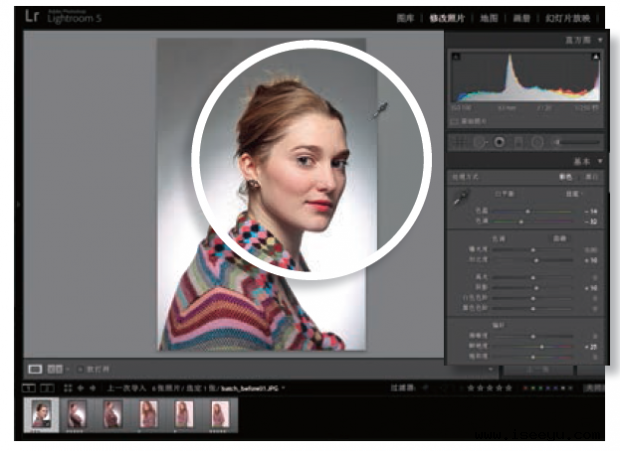Click the temperature slider handle
The image size is (620, 451).
tap(527, 211)
